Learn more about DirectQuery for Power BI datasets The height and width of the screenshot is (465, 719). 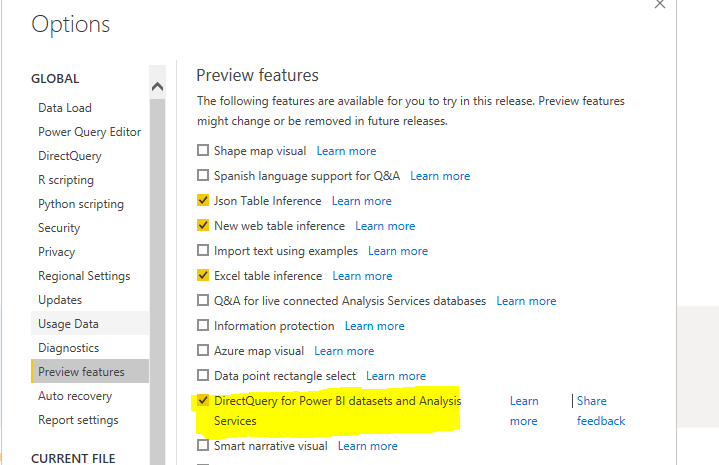[524, 411]
